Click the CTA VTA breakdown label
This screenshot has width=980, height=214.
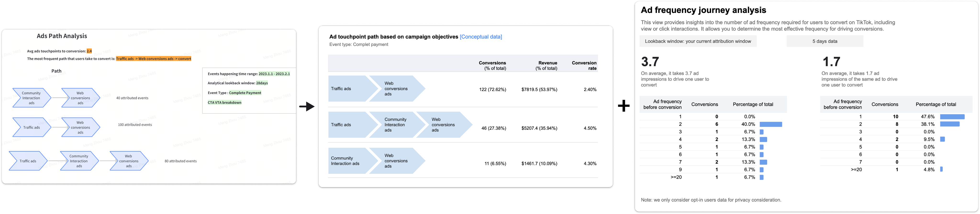tap(224, 102)
